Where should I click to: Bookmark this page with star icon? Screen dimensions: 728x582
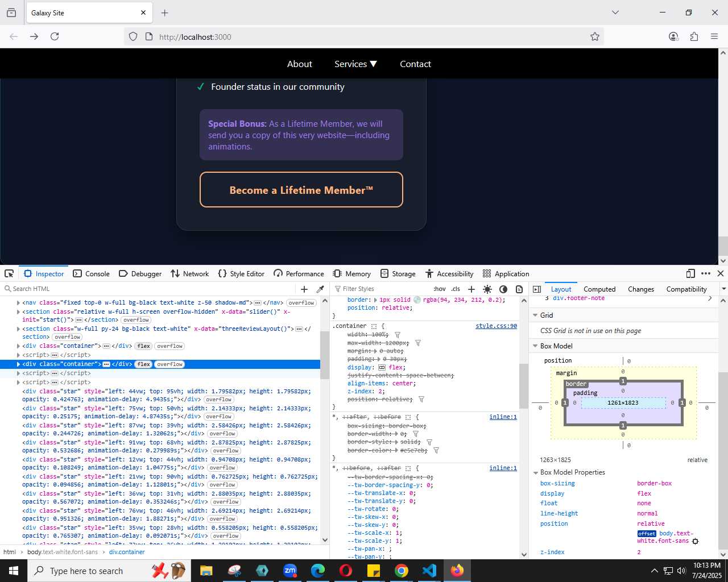(595, 36)
